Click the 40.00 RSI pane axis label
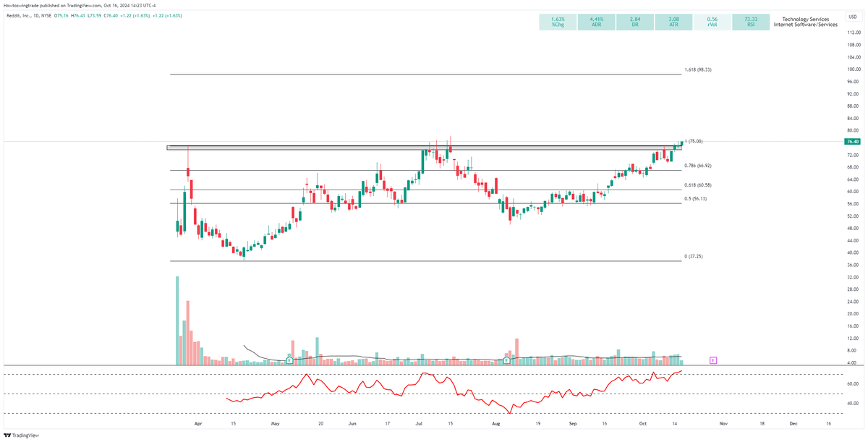 pos(852,403)
